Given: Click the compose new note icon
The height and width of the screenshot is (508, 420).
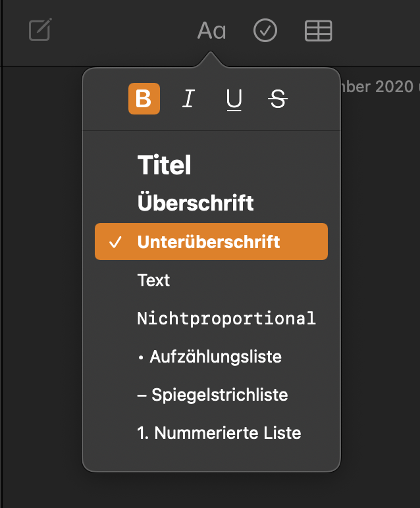Looking at the screenshot, I should coord(40,30).
